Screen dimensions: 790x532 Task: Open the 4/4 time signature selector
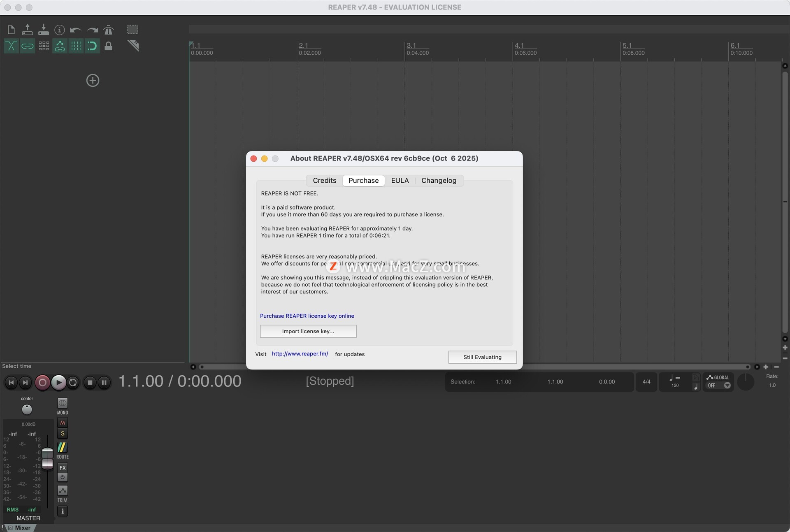[x=646, y=382]
